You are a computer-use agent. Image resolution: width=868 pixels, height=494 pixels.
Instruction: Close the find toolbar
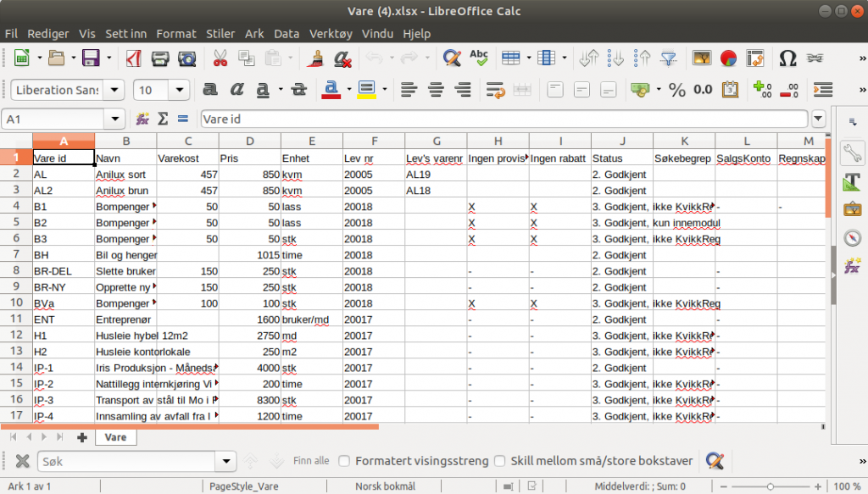22,461
